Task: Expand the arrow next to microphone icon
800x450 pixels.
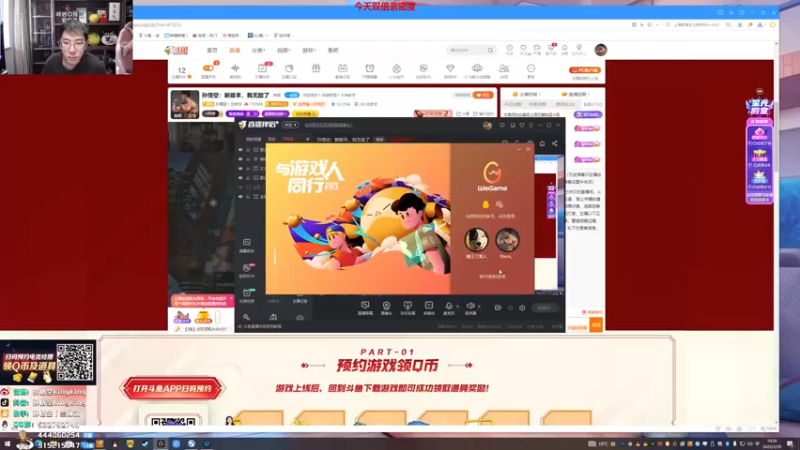Action: point(458,307)
